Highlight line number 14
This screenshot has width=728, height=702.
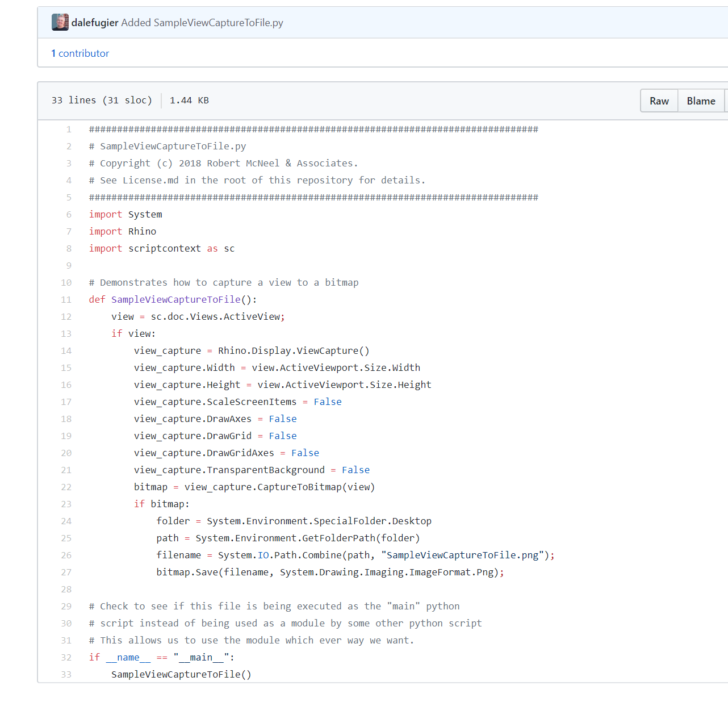pyautogui.click(x=66, y=351)
